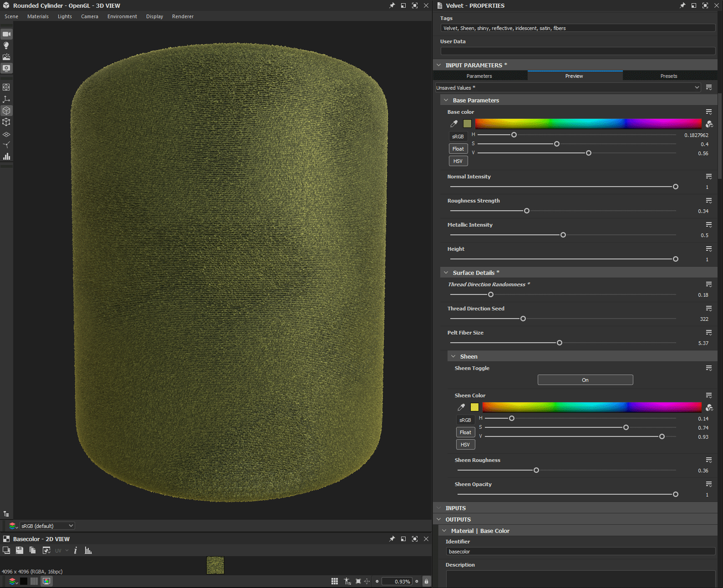Image resolution: width=723 pixels, height=588 pixels.
Task: Pin the Velvet Properties panel
Action: [x=682, y=5]
